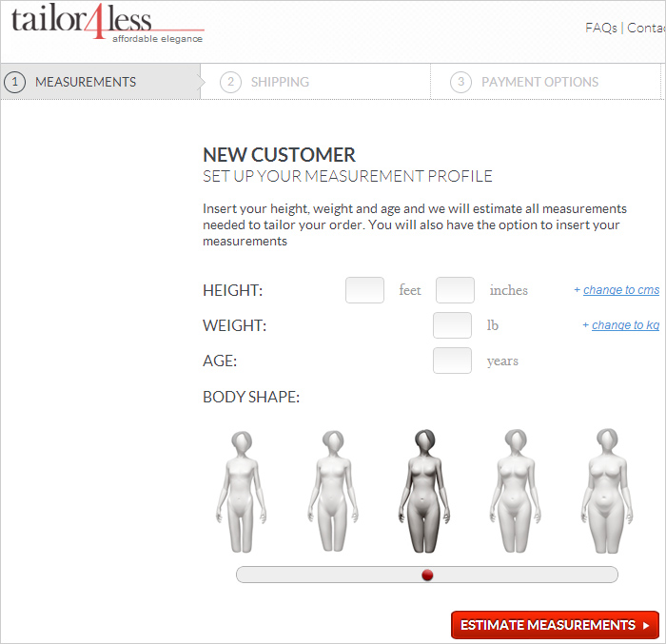Click the step 3 circle icon
666x644 pixels.
coord(460,82)
